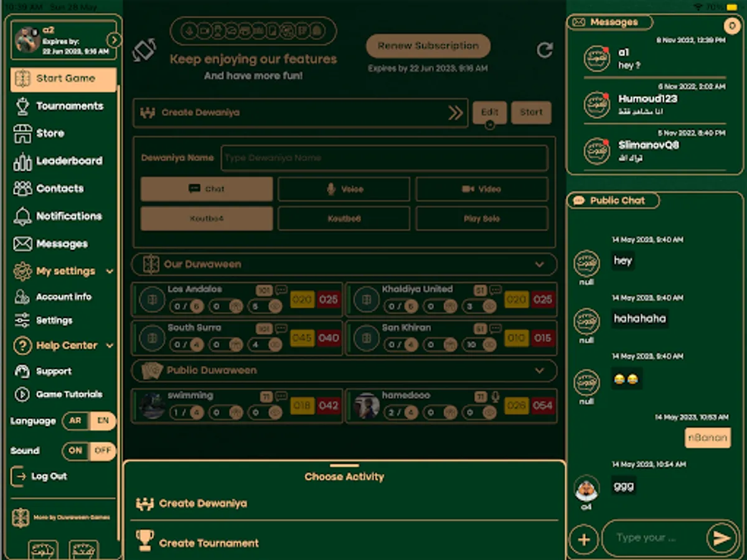This screenshot has height=560, width=747.
Task: Click Los Andalos dewaniya icon
Action: point(152,300)
